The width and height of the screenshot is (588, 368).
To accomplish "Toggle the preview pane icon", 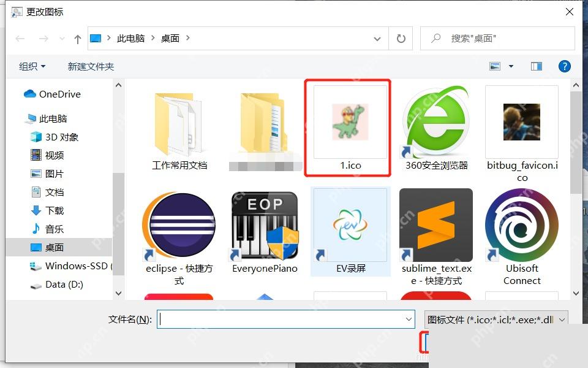I will (x=537, y=66).
